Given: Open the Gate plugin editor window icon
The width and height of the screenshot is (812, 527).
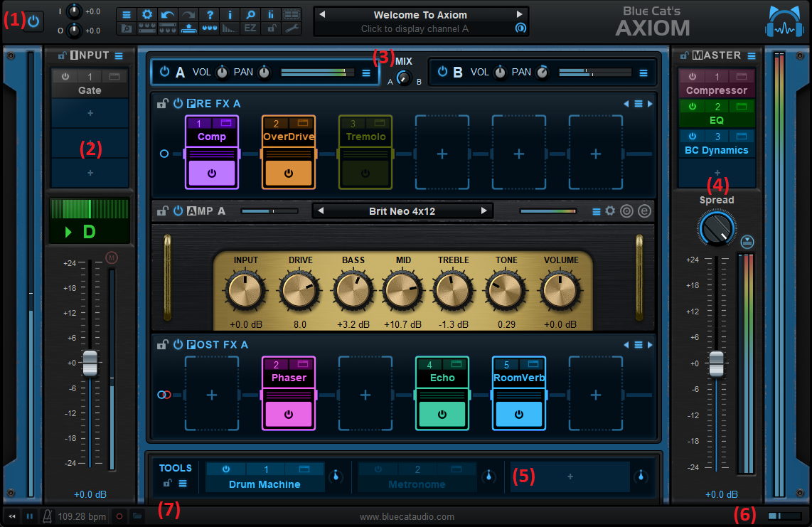Looking at the screenshot, I should click(114, 77).
